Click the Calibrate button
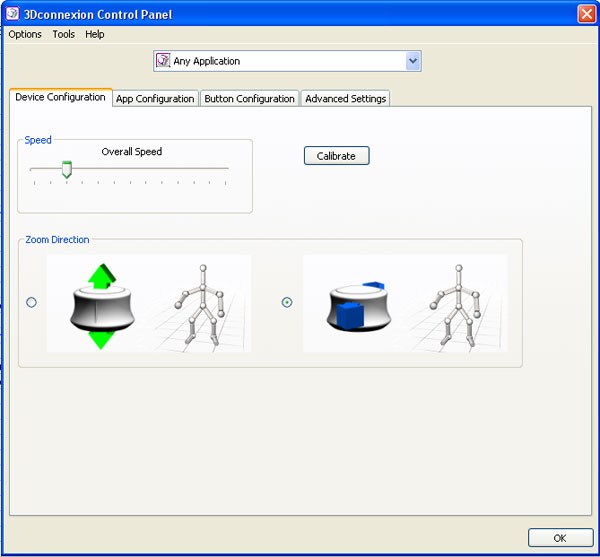This screenshot has height=557, width=600. point(336,156)
